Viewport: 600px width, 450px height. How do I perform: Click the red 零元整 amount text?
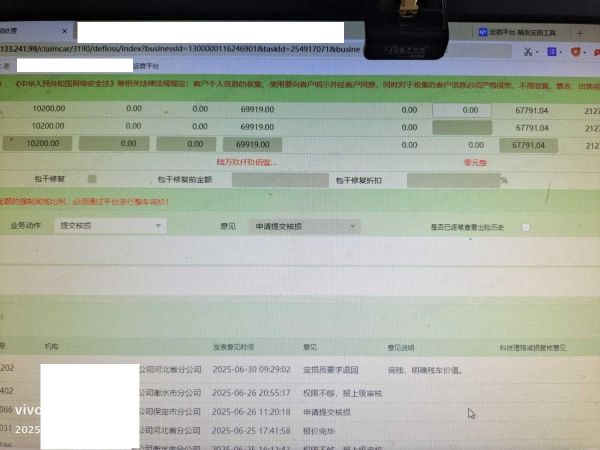475,163
